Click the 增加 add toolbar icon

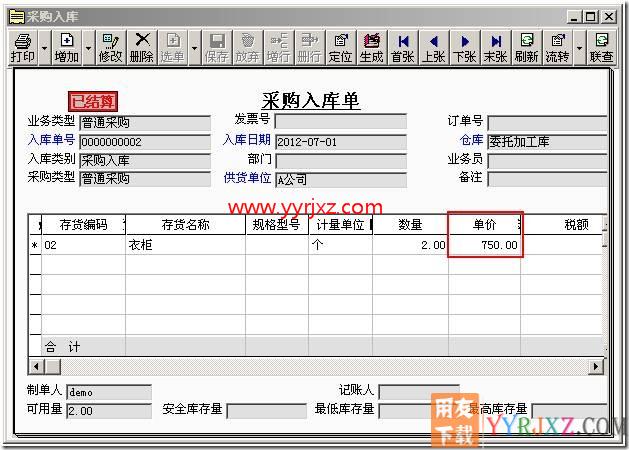pyautogui.click(x=67, y=48)
